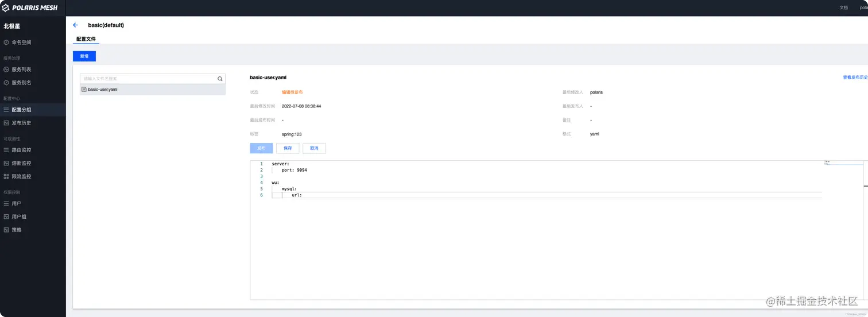
Task: Click the spring:123 label value
Action: (x=292, y=134)
